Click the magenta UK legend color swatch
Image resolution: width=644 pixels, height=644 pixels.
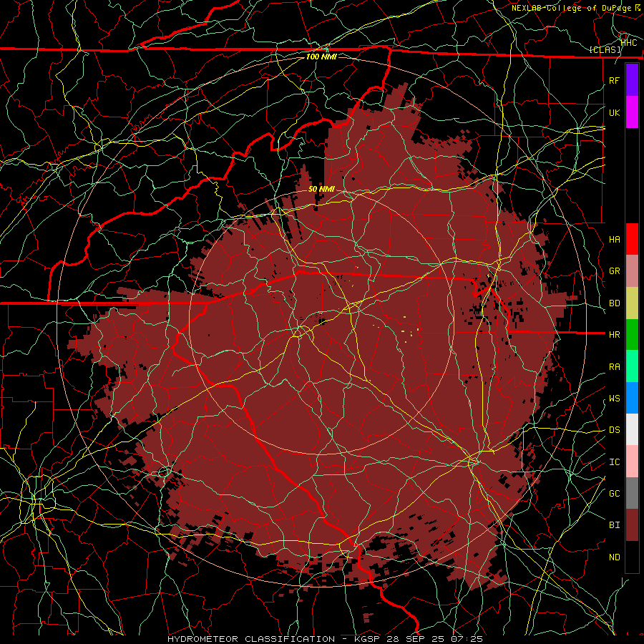(x=632, y=112)
